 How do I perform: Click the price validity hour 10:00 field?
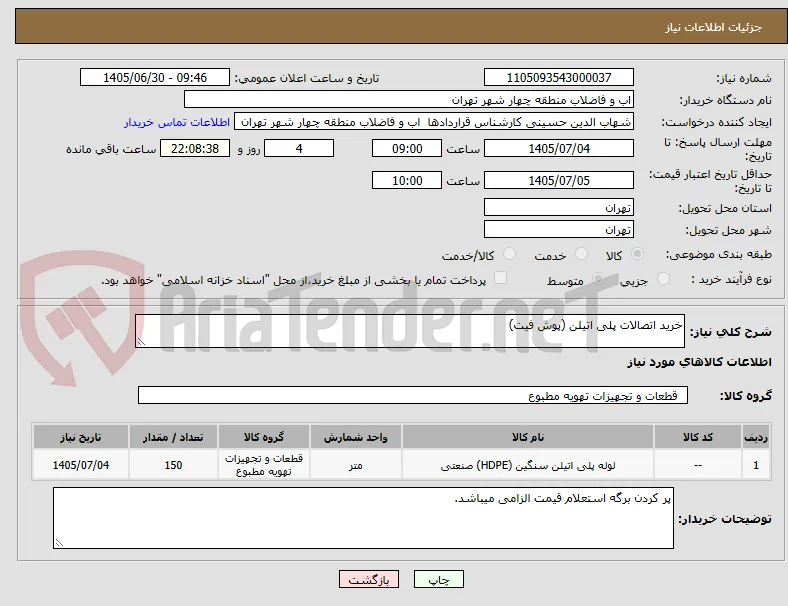[407, 180]
